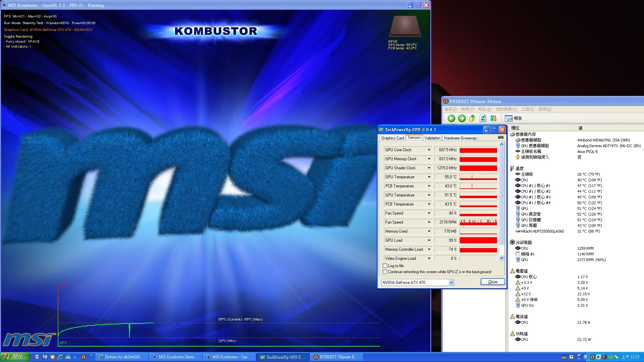Open Hardware Giveaway tab in GPU-Z

tap(460, 138)
